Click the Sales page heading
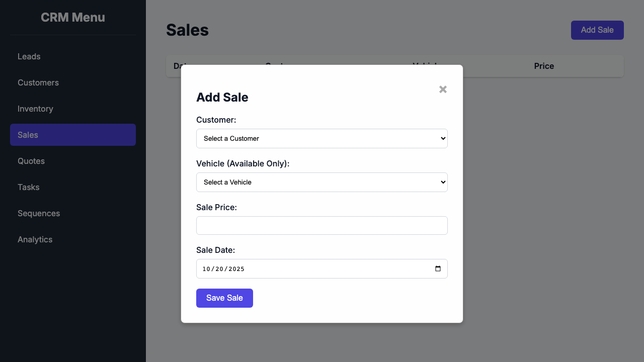 [x=187, y=30]
